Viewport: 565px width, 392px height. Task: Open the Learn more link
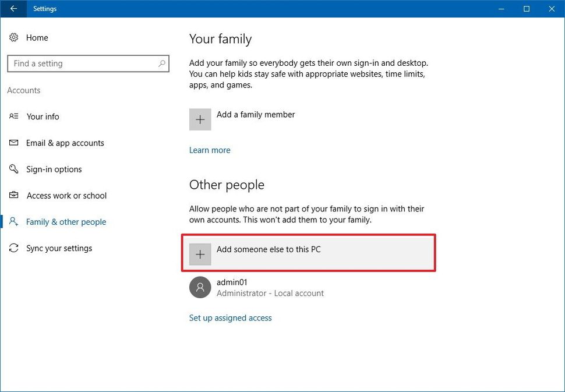pyautogui.click(x=210, y=150)
